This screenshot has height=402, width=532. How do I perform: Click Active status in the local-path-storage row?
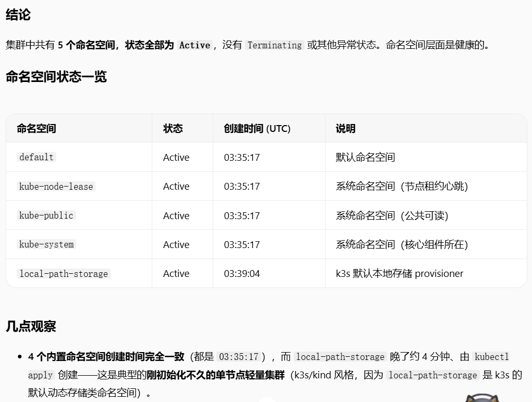pos(176,274)
